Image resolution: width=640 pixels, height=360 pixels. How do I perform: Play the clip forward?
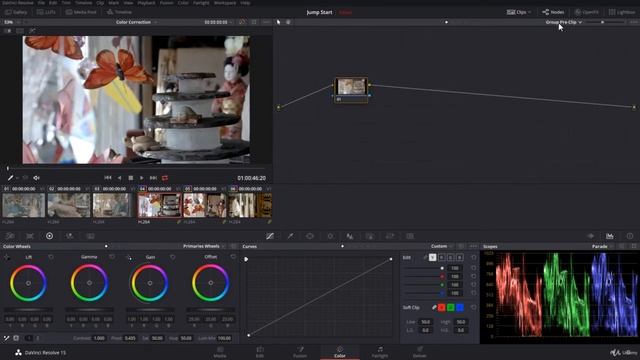pyautogui.click(x=142, y=178)
